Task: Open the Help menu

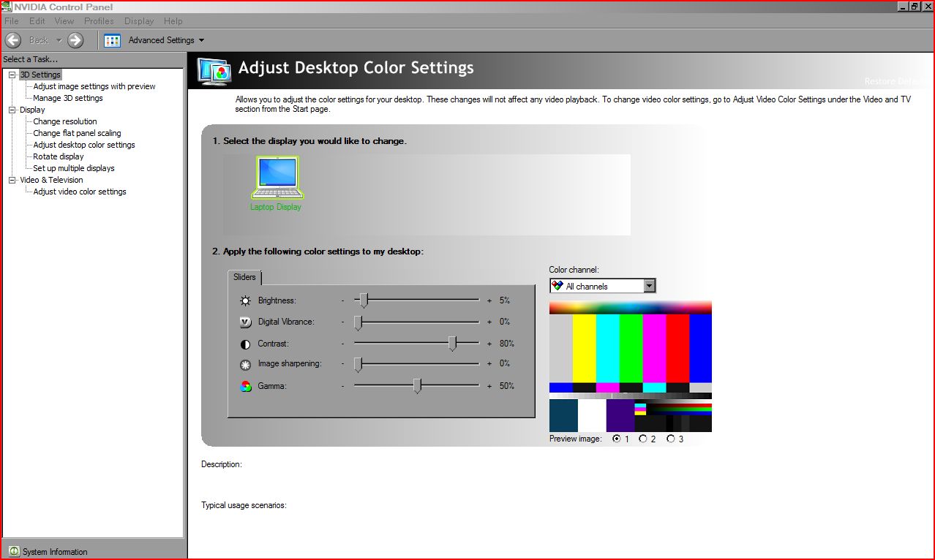Action: tap(173, 21)
